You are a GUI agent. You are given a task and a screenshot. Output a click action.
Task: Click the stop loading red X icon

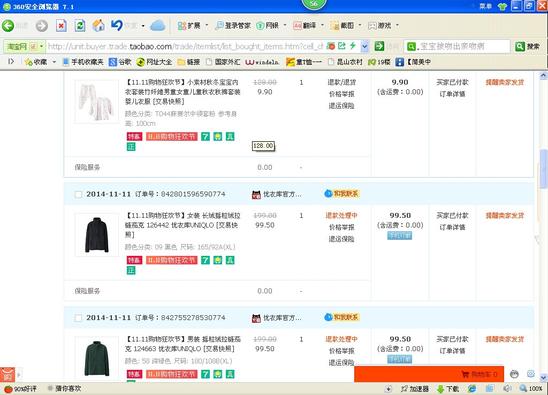tap(62, 26)
